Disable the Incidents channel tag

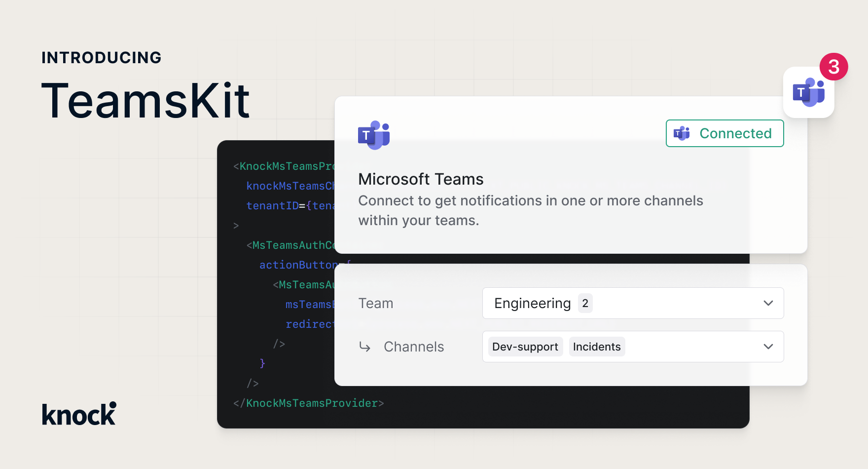click(x=597, y=347)
